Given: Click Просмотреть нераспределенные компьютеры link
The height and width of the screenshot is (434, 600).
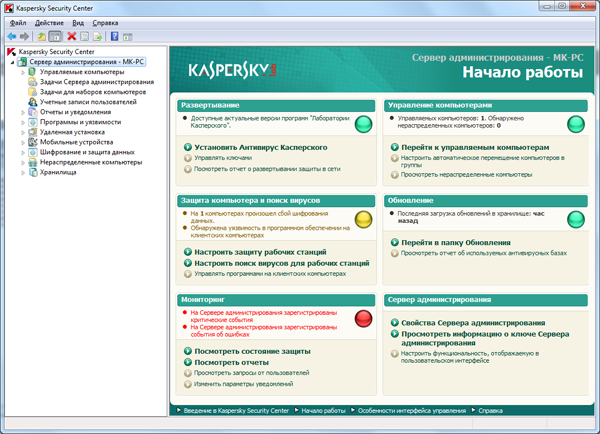Looking at the screenshot, I should (x=466, y=175).
